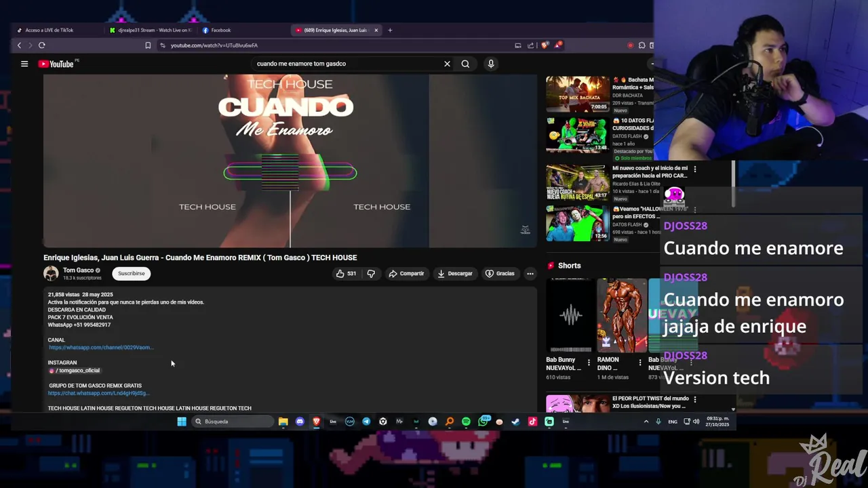Click the video player area

(x=290, y=161)
